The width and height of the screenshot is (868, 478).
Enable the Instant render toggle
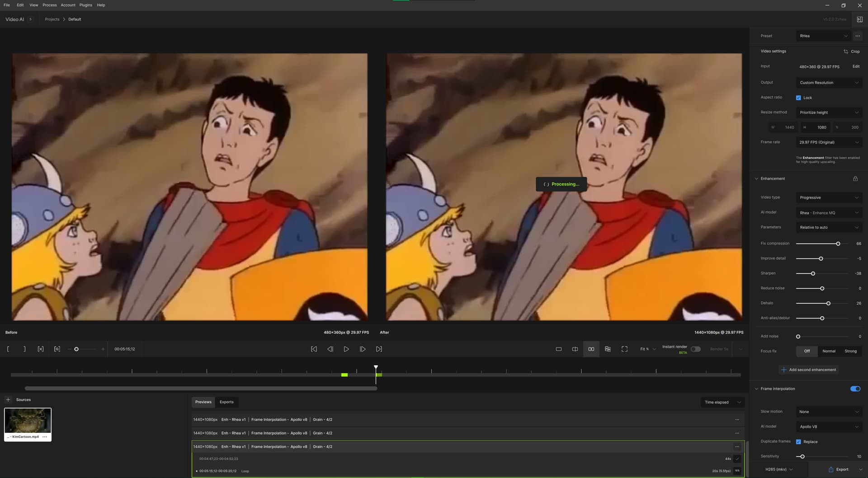click(696, 349)
